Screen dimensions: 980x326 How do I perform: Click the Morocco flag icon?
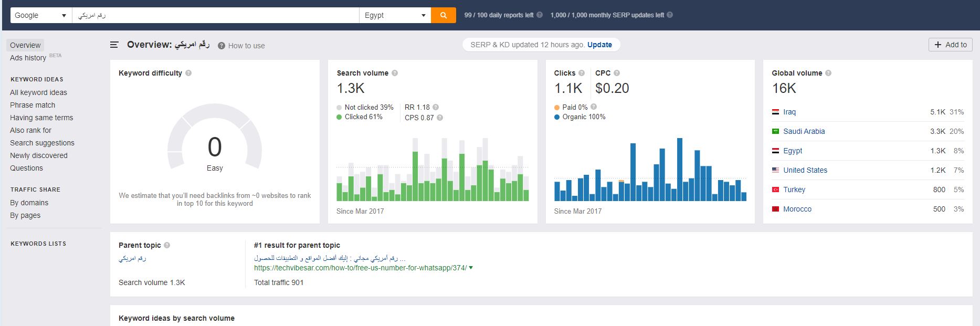(775, 209)
